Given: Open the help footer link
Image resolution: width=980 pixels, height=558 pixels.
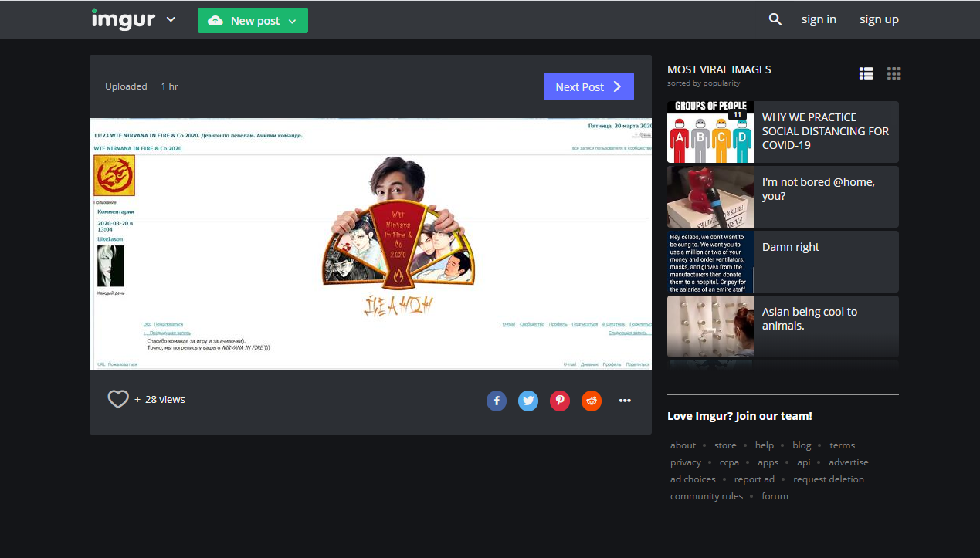Looking at the screenshot, I should click(x=765, y=445).
